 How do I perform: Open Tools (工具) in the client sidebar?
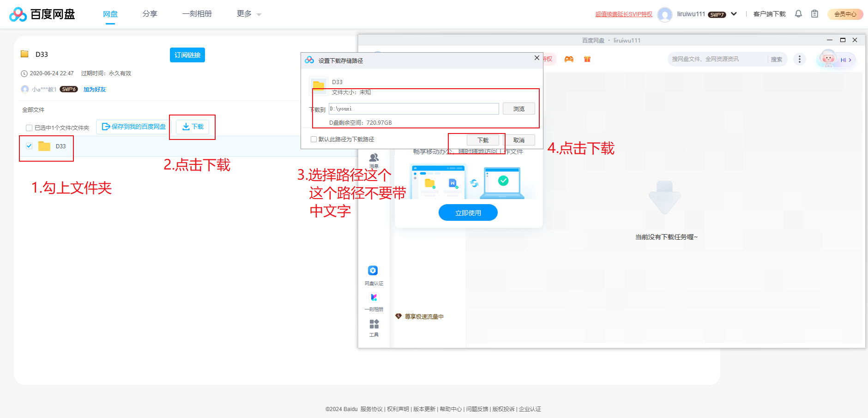click(x=374, y=328)
